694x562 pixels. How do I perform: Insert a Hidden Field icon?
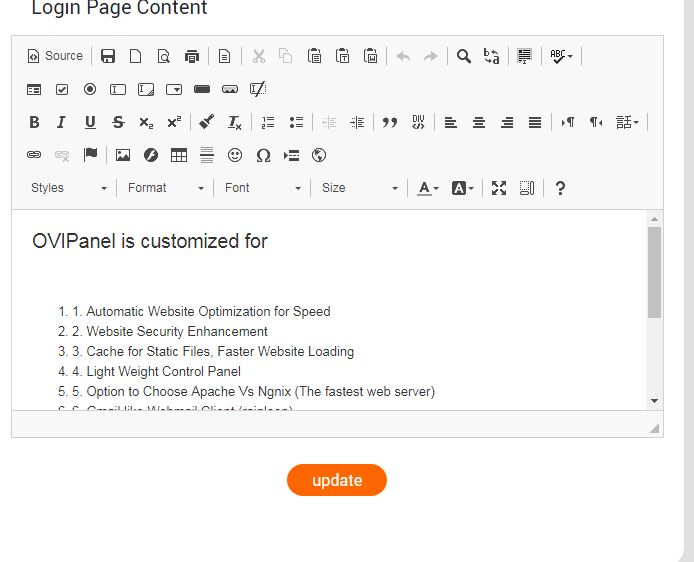(258, 89)
